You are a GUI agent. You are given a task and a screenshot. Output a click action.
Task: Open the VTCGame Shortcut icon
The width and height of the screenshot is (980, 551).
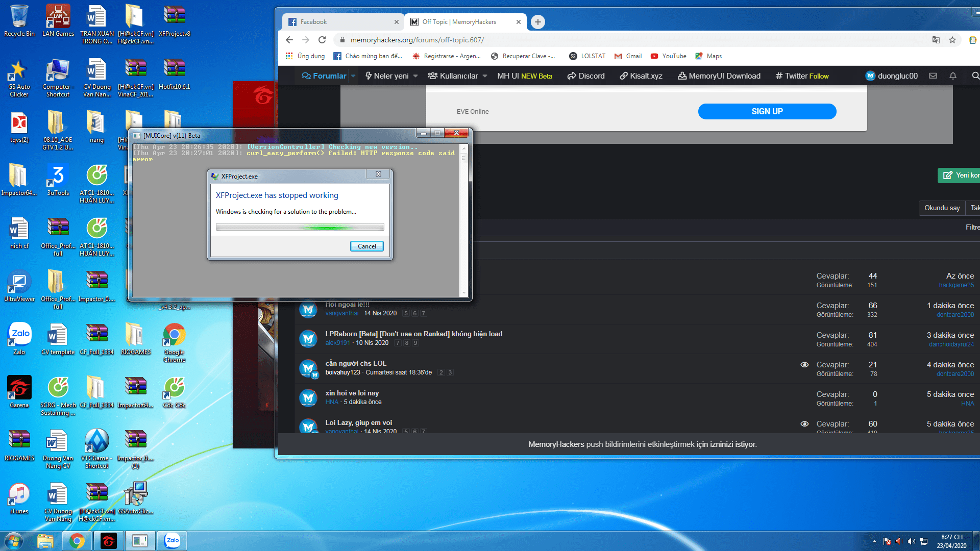96,448
